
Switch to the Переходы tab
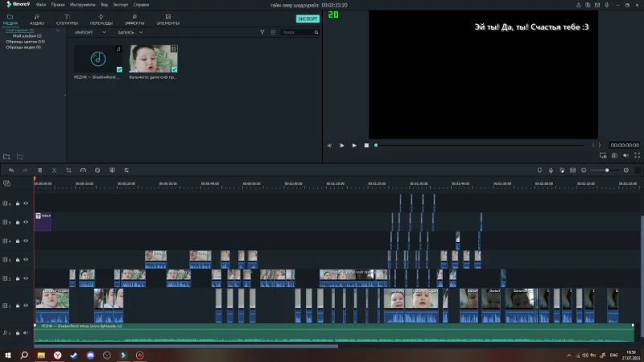[x=101, y=19]
